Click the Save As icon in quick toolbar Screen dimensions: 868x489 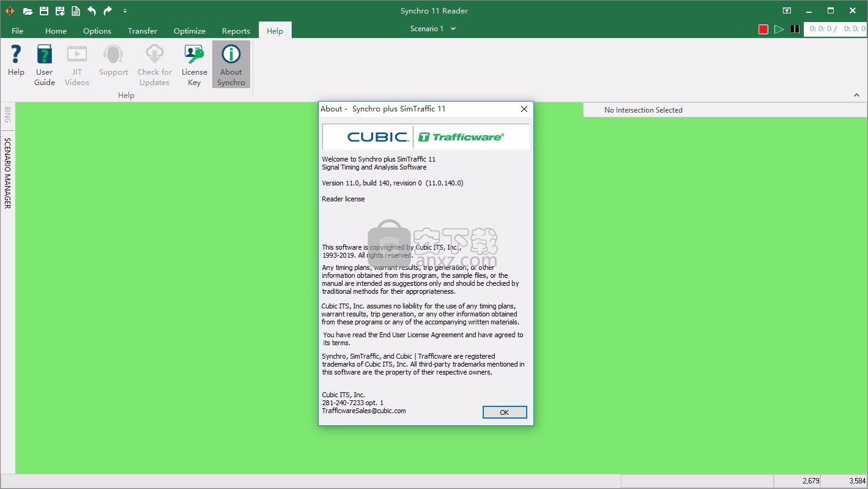(60, 11)
